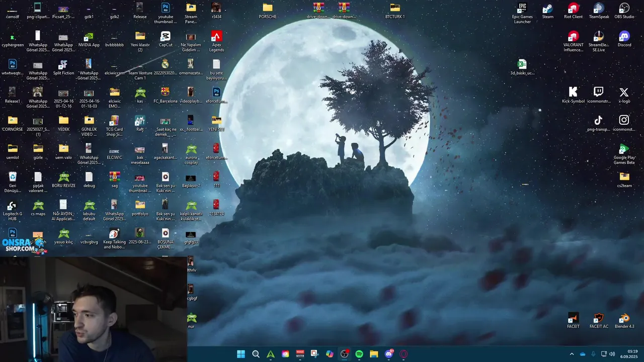Select the YEDEK folder

(63, 124)
